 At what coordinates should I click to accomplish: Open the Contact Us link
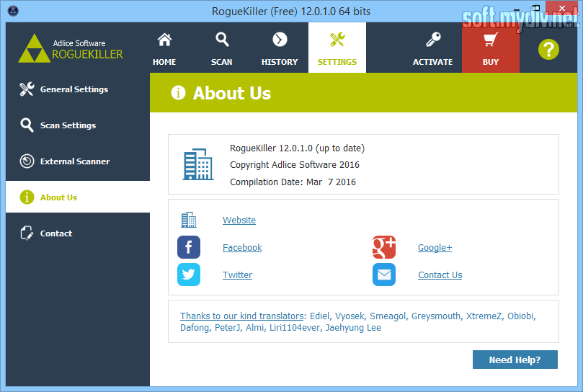point(440,275)
